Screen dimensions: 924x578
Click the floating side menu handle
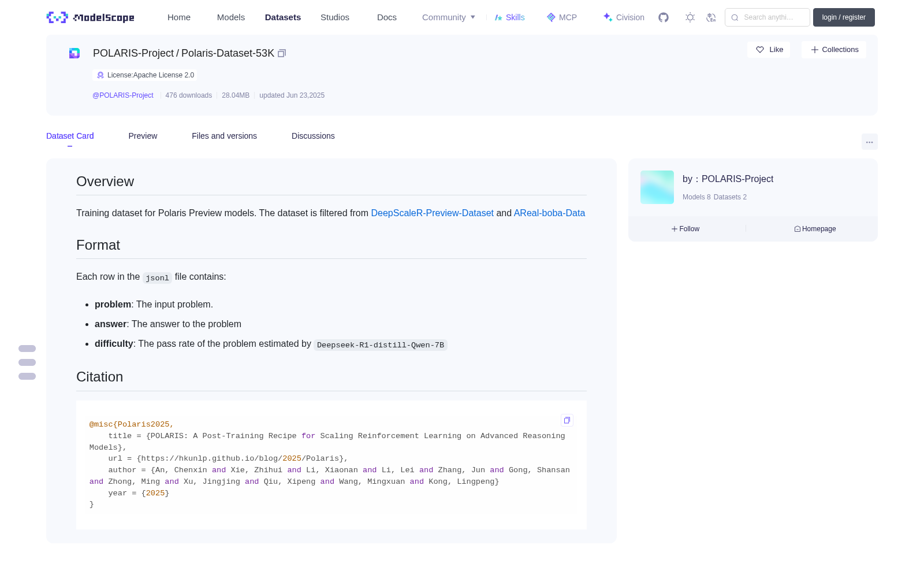pos(27,362)
